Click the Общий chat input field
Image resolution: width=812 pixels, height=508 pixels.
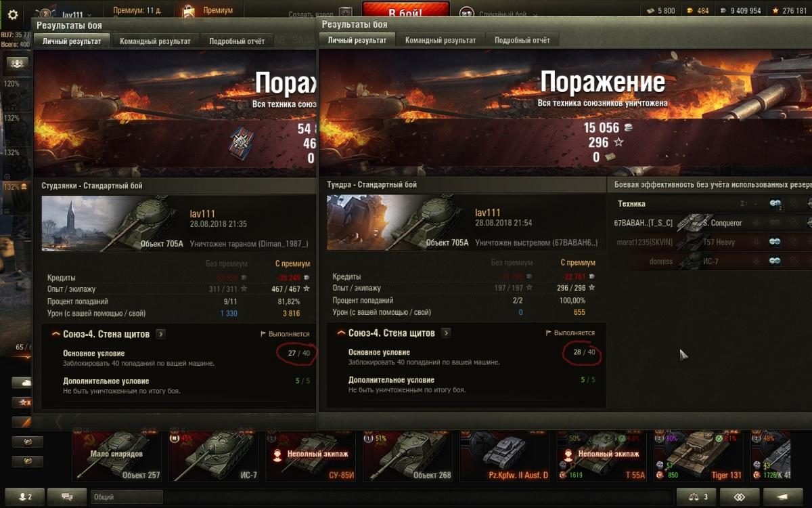[127, 497]
